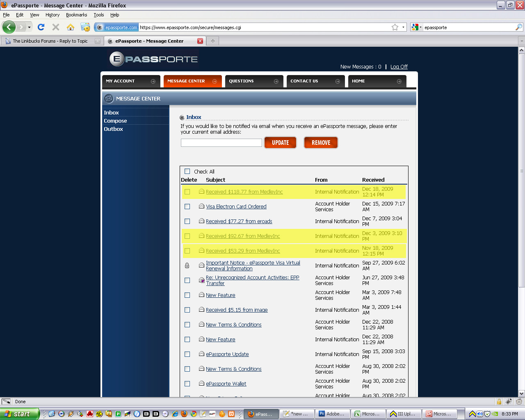Click the epassporte.com site identity button
The image size is (525, 420).
(116, 27)
